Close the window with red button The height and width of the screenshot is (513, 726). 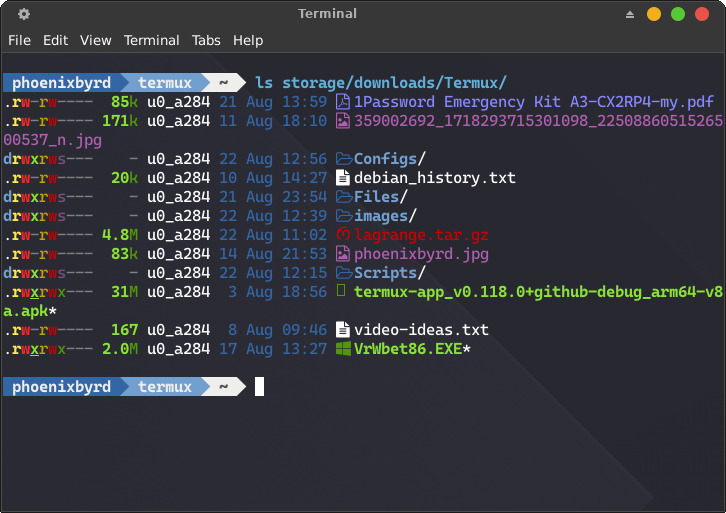702,14
